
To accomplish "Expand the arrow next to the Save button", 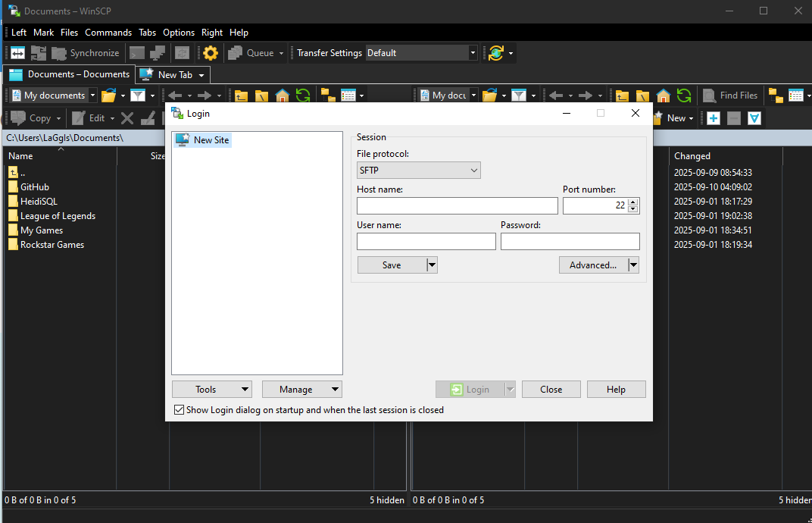I will coord(432,265).
